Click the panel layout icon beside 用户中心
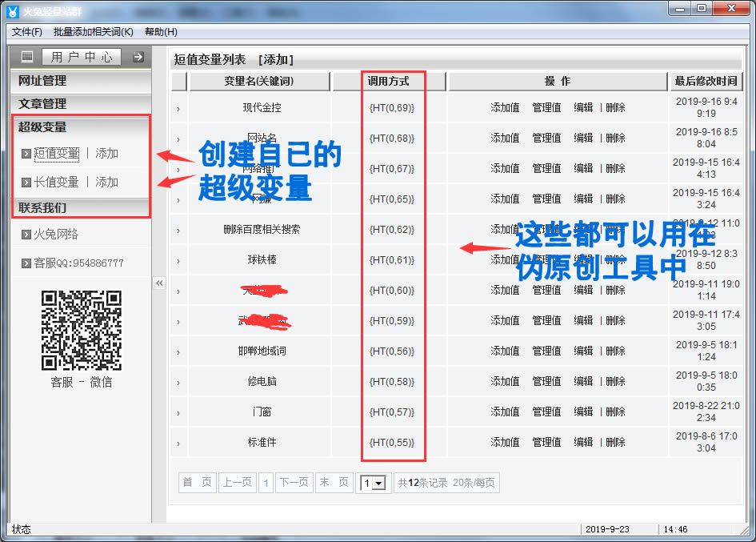The width and height of the screenshot is (756, 542). [x=27, y=57]
